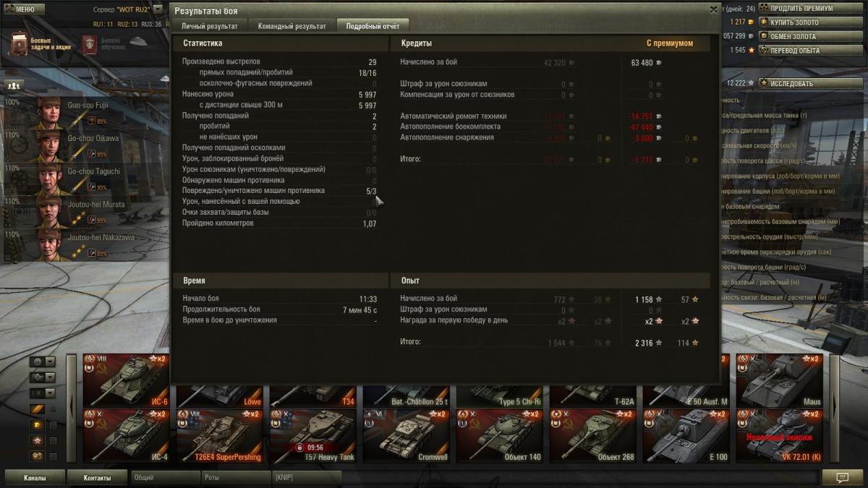868x488 pixels.
Task: Click Go-chou Taguchi's 95% skill icon
Action: (92, 188)
